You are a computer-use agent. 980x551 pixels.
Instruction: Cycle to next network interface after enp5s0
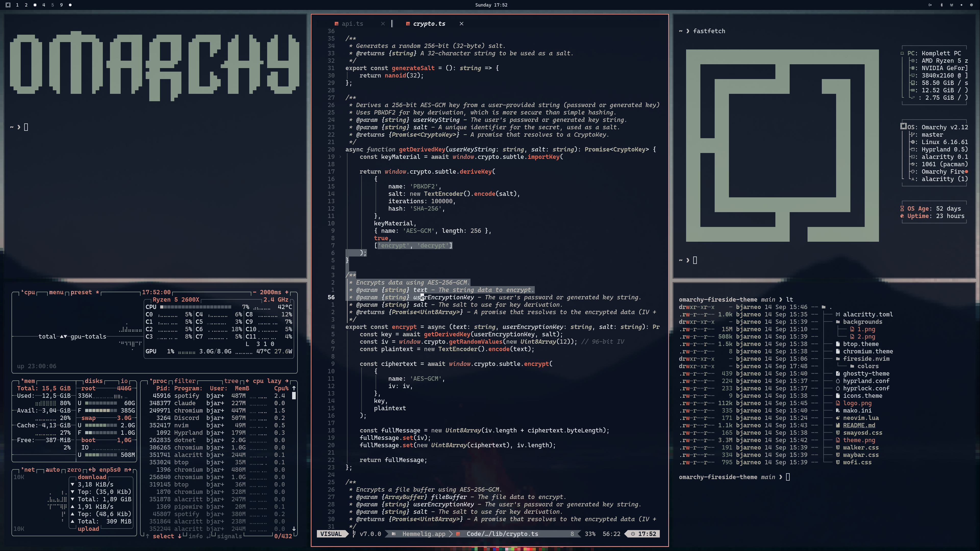point(128,470)
